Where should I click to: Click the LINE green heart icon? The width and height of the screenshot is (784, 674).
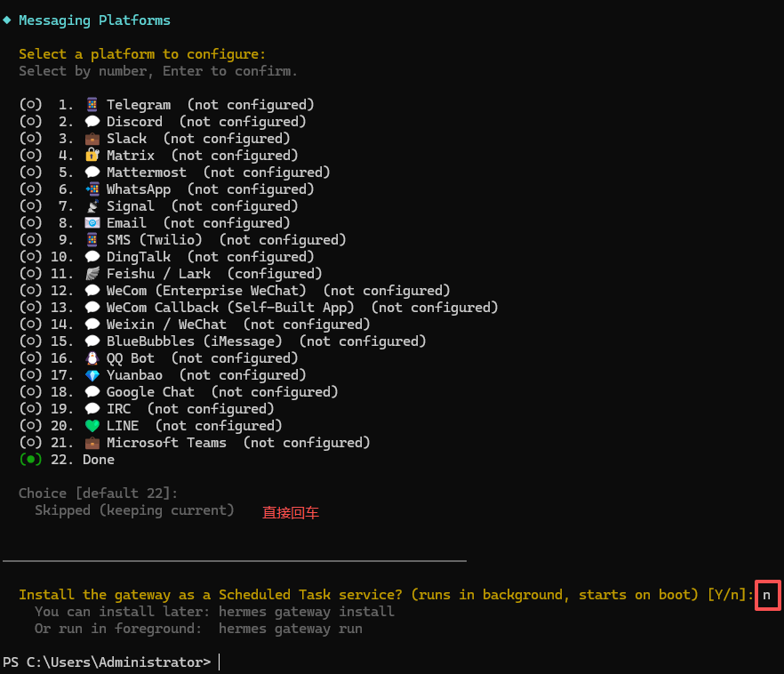click(92, 426)
